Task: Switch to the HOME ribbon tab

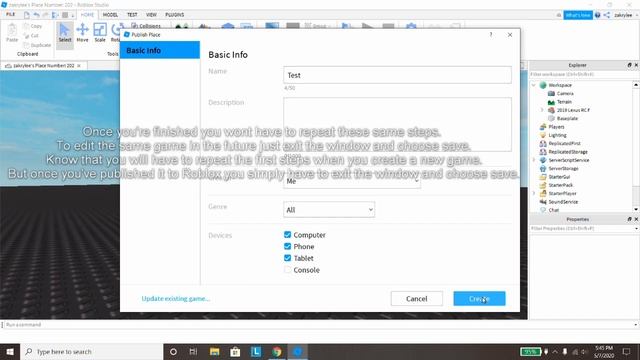Action: (x=87, y=15)
